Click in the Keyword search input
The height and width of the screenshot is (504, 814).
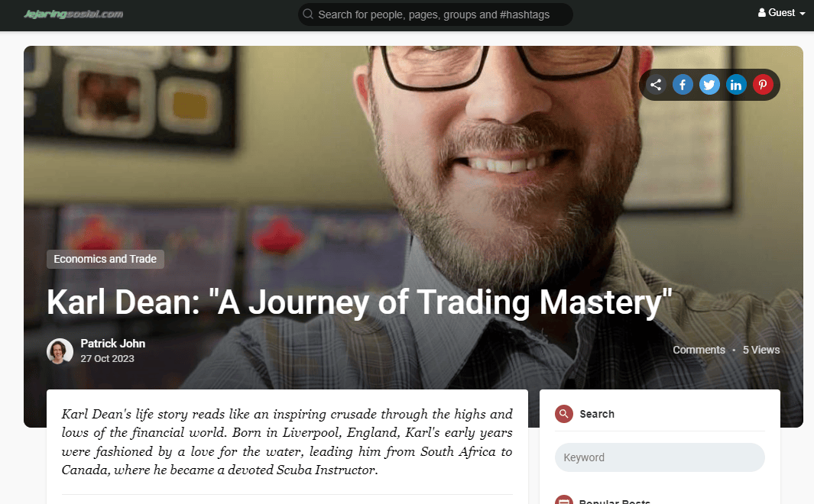click(x=660, y=457)
